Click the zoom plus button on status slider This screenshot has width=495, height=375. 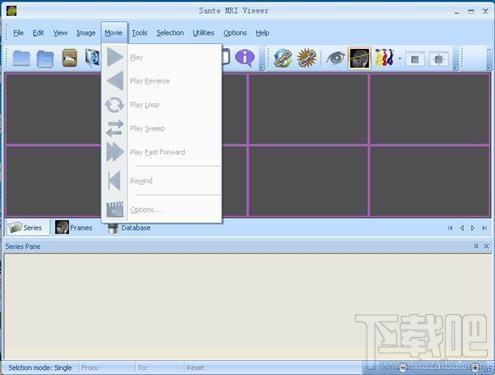(475, 367)
